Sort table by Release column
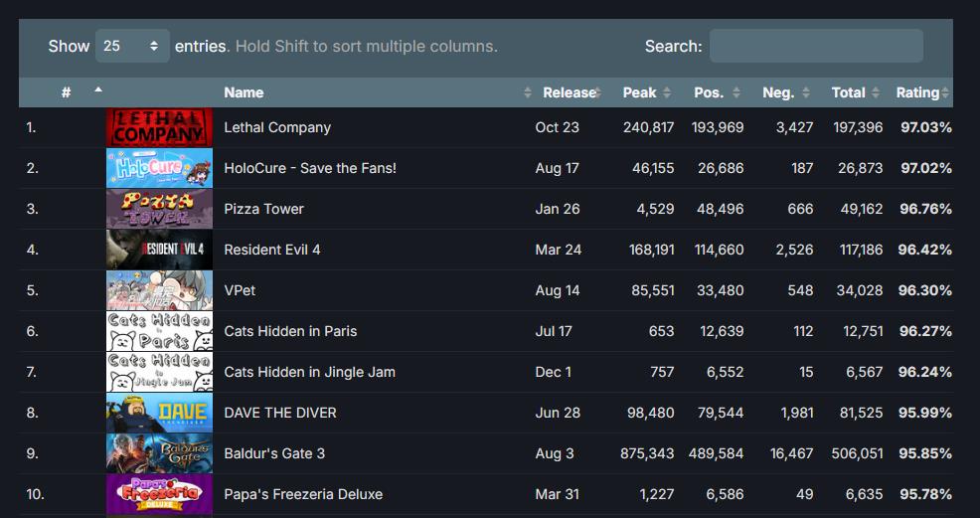Image resolution: width=980 pixels, height=518 pixels. tap(569, 92)
